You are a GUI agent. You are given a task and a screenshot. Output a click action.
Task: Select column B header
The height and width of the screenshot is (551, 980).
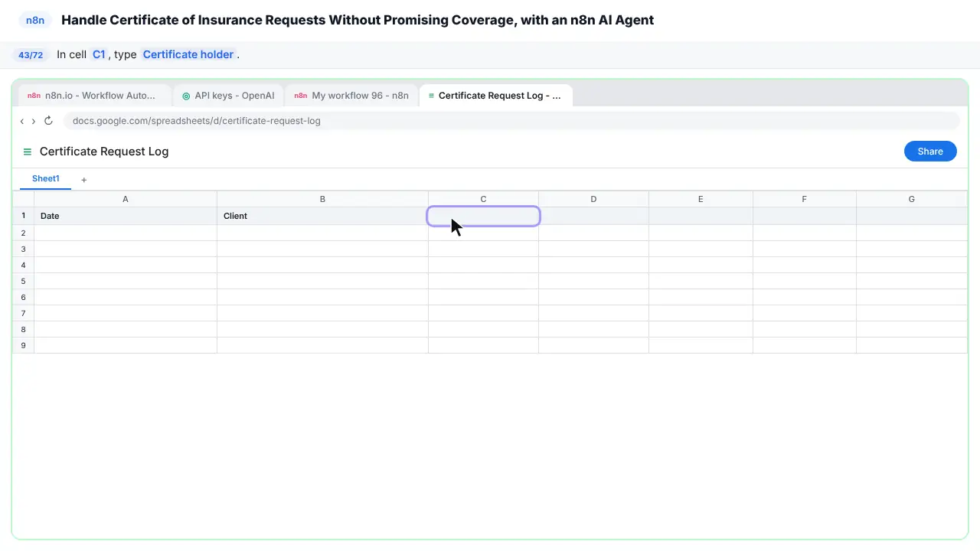tap(322, 199)
